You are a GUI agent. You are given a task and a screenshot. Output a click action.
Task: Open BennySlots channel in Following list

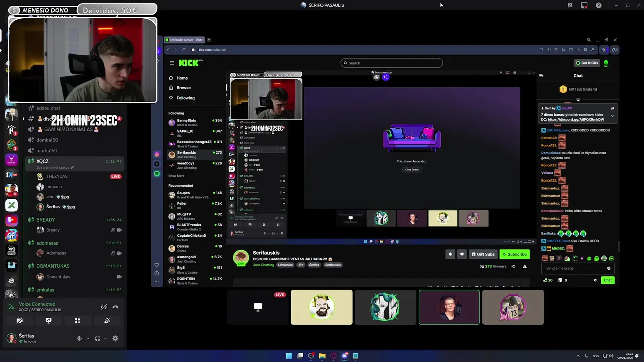195,122
